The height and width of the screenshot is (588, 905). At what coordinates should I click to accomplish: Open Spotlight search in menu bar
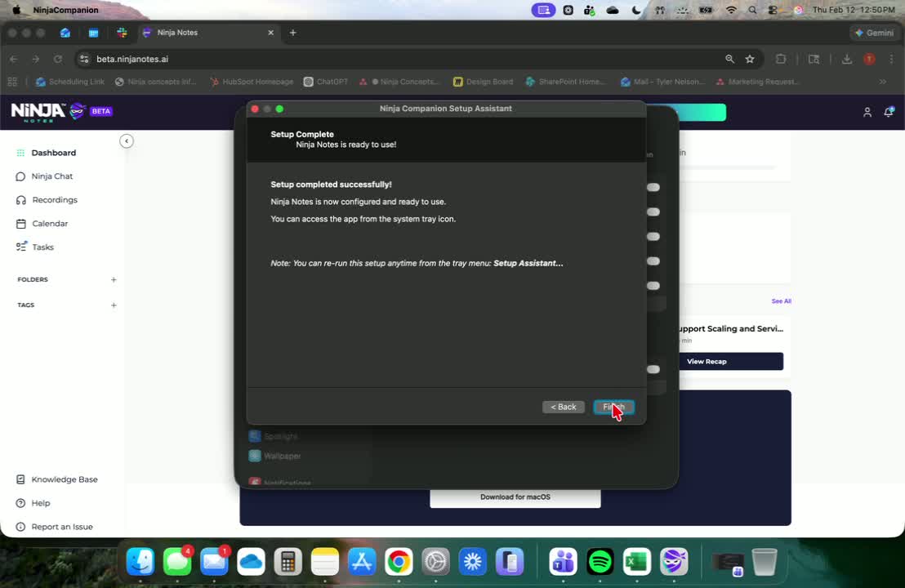[752, 10]
